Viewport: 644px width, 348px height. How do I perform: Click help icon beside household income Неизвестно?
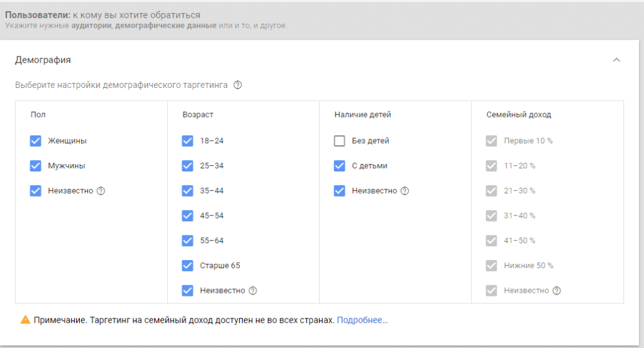557,291
